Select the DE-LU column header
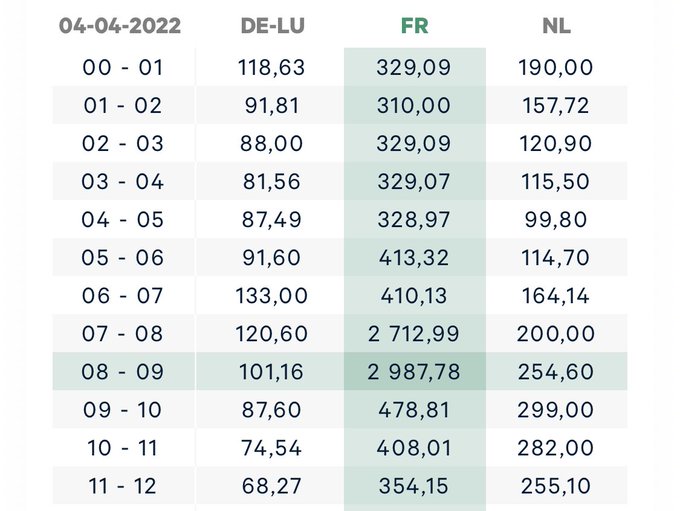 (x=273, y=26)
